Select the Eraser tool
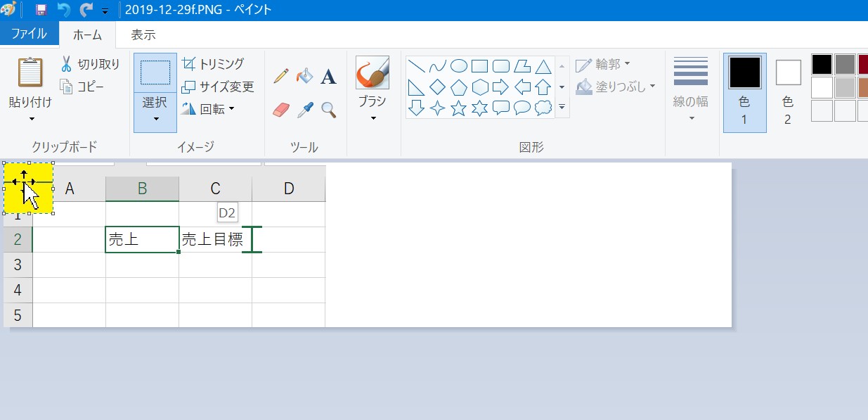 point(281,109)
